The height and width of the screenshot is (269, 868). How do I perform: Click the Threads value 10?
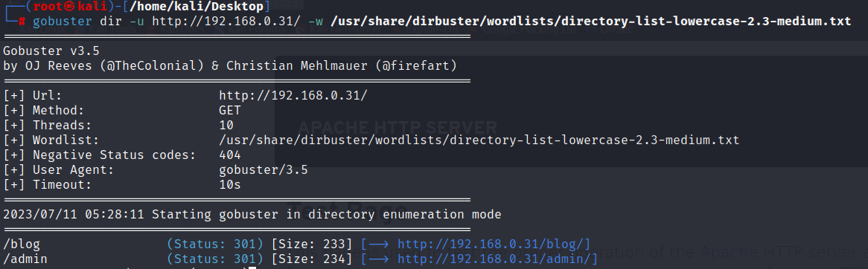click(x=226, y=125)
